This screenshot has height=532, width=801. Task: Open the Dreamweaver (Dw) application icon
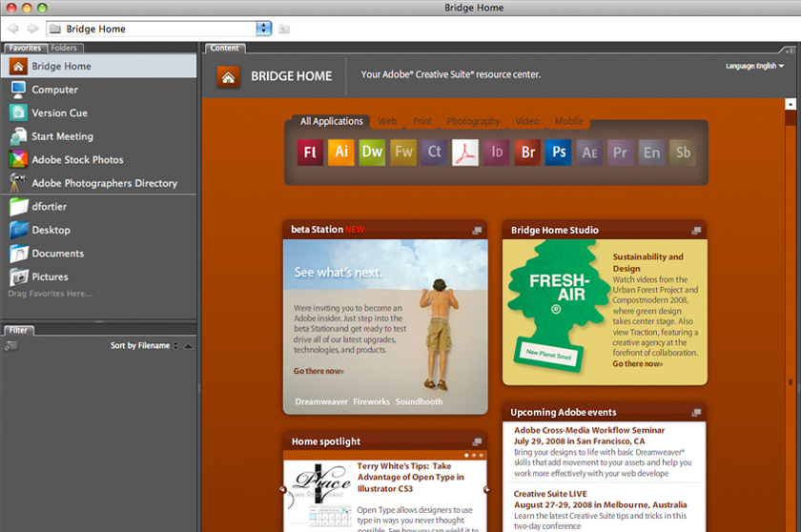point(373,153)
